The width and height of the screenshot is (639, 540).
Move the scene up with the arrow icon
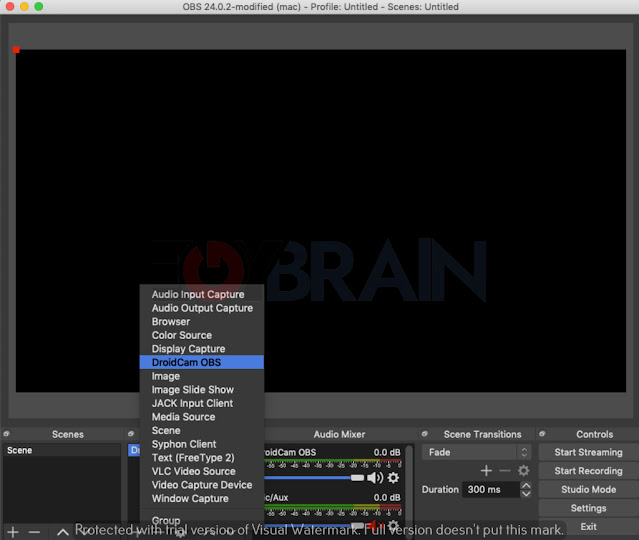(62, 531)
